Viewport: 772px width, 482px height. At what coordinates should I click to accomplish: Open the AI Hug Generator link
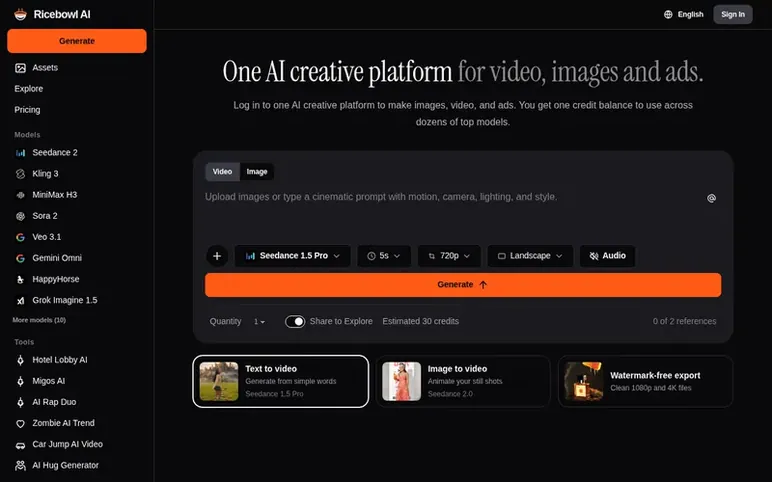point(65,465)
